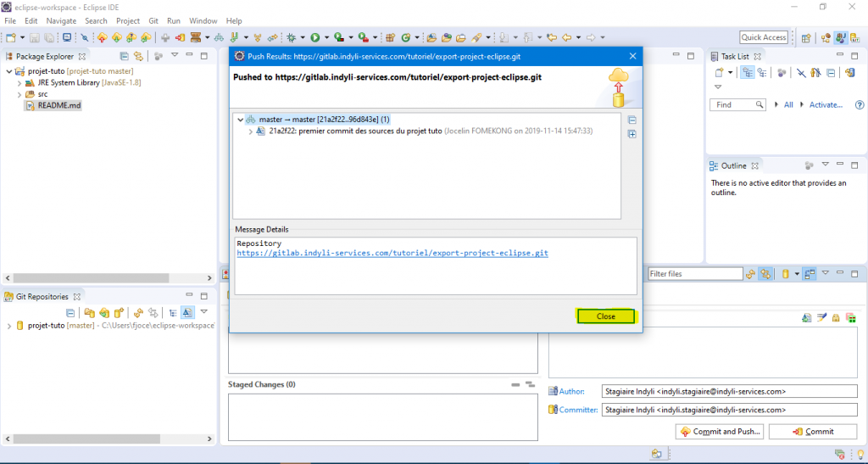Click the Debug bug icon in main toolbar
Screen dimensions: 868x464
[292, 37]
